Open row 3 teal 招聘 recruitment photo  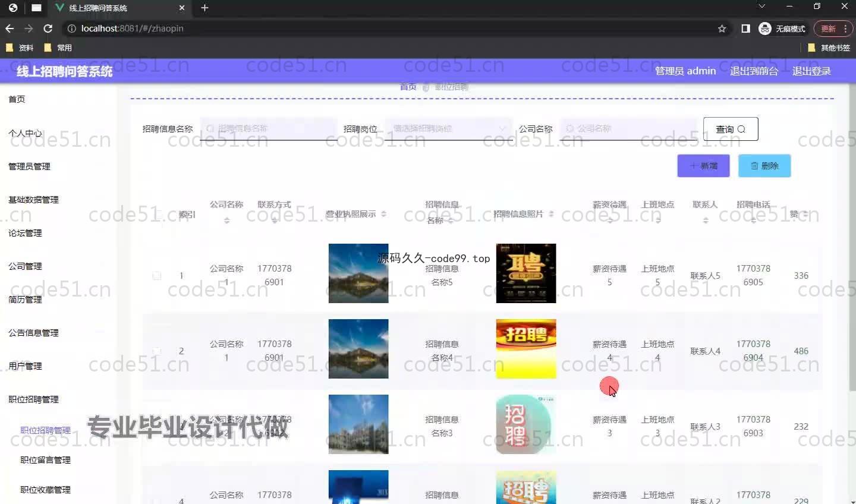tap(526, 424)
